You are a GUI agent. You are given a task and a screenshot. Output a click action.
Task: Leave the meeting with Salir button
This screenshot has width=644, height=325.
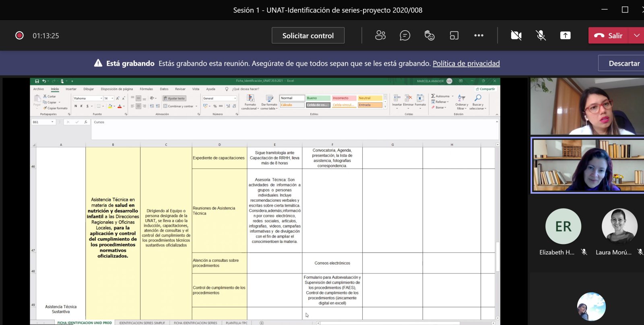tap(608, 35)
